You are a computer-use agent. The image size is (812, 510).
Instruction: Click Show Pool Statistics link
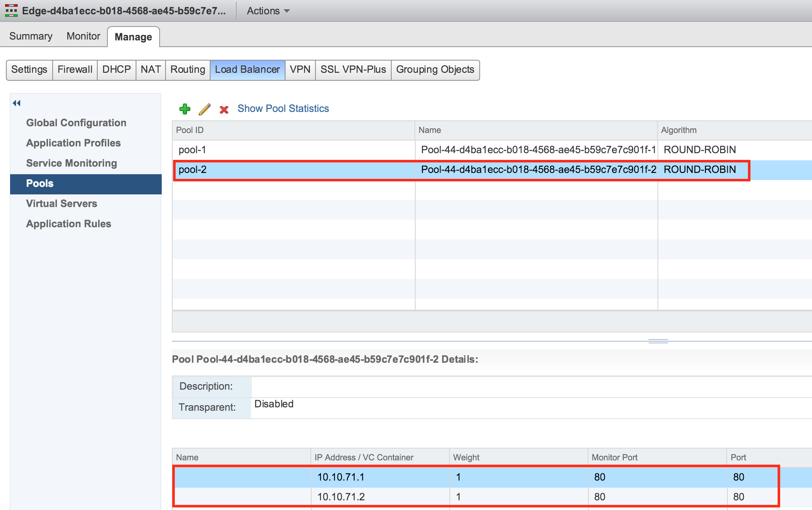pos(283,109)
